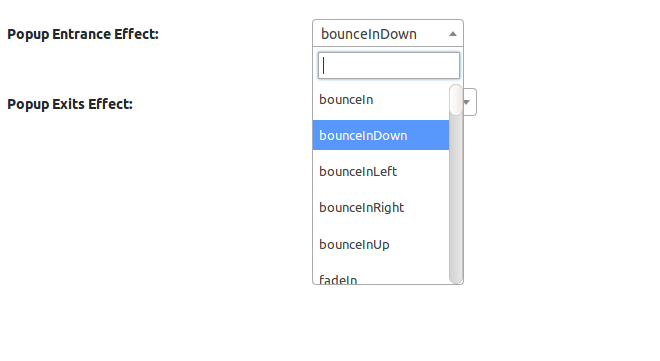
Task: Click the bounceInDown value in the select header
Action: point(369,34)
